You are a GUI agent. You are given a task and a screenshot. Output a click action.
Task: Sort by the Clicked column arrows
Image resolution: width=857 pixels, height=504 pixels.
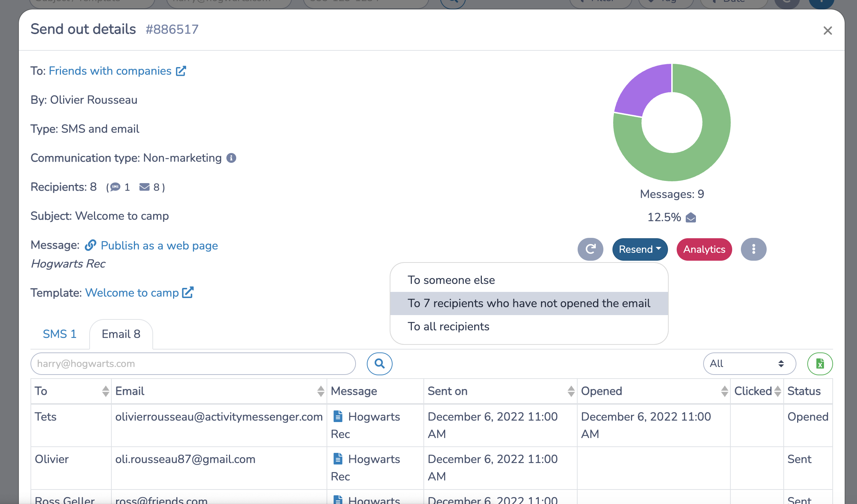click(x=777, y=391)
